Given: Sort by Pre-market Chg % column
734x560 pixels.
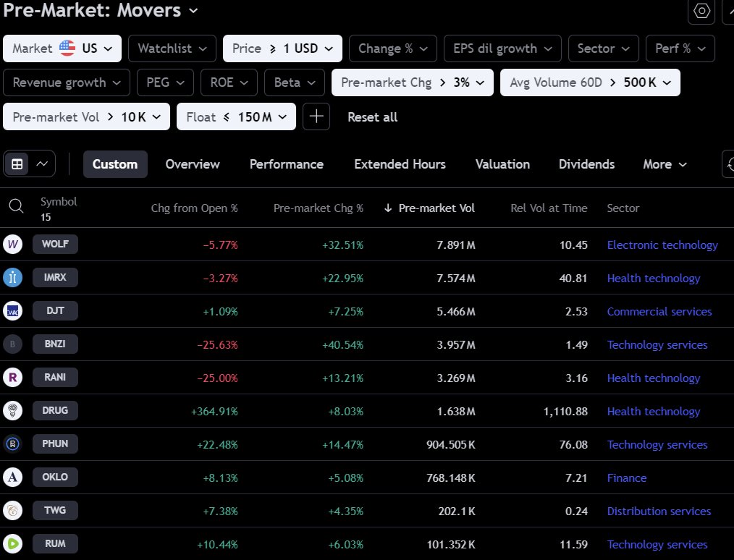Looking at the screenshot, I should (x=319, y=208).
